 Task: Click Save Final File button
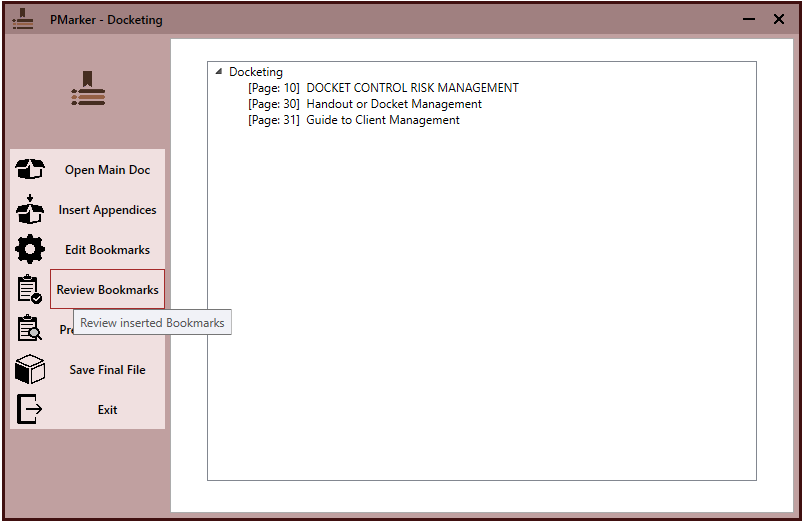tap(108, 369)
